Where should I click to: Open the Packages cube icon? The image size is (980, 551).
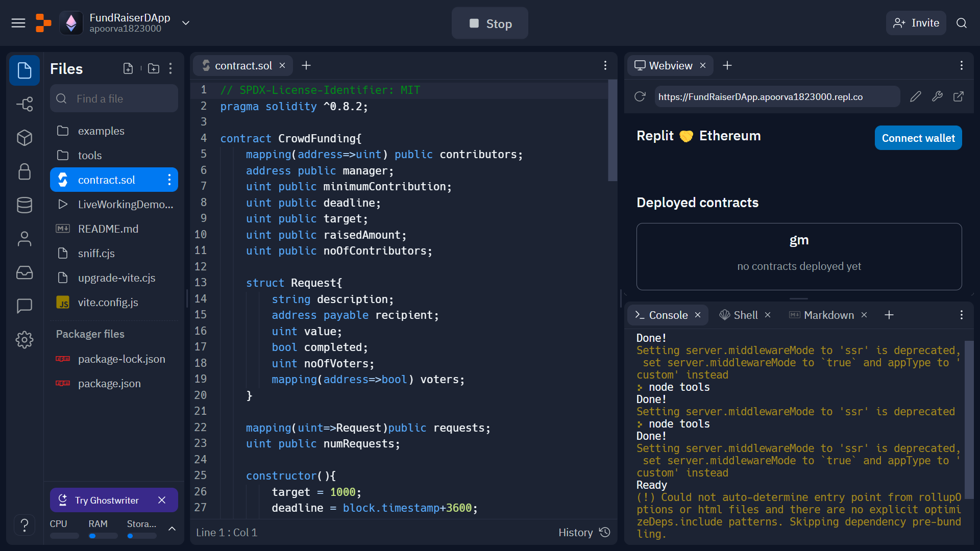24,138
